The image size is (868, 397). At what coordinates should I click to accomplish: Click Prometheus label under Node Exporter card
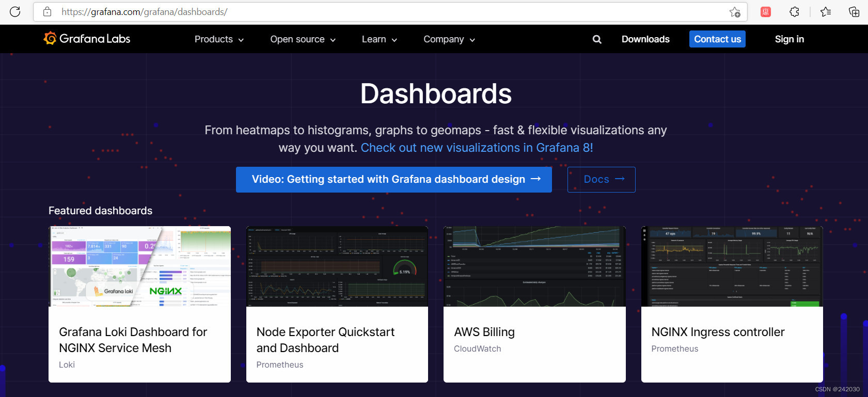tap(280, 364)
